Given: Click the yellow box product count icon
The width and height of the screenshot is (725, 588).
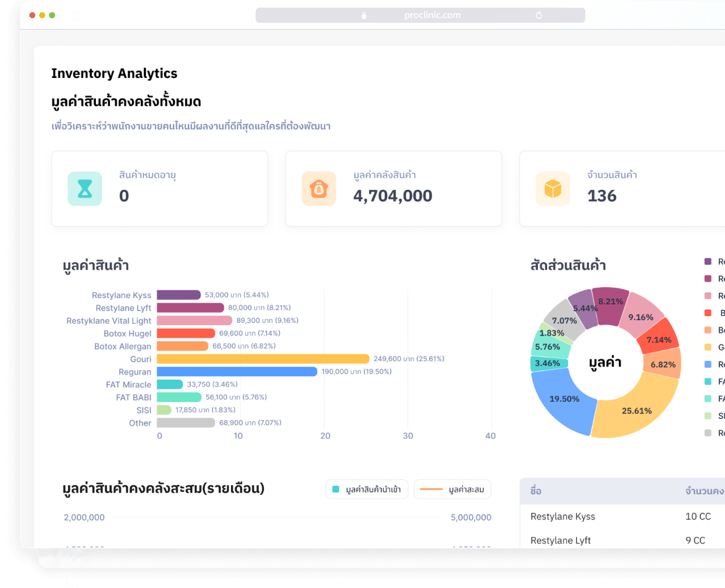Looking at the screenshot, I should [x=553, y=189].
